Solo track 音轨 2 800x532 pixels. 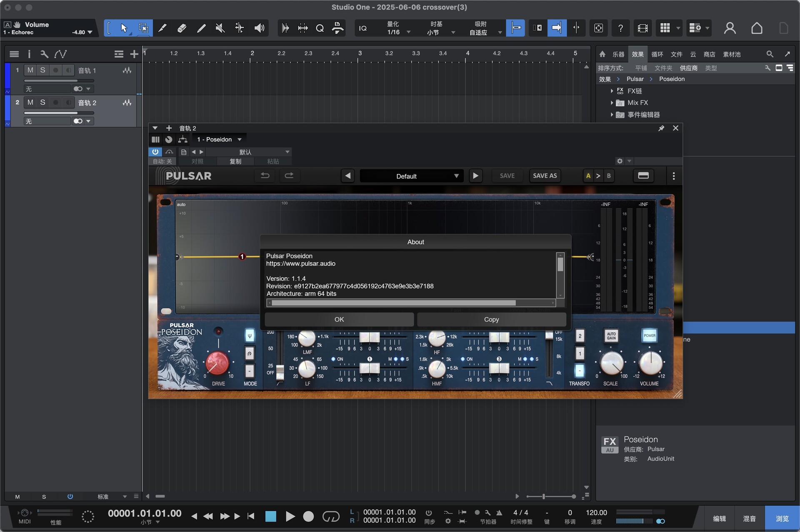pos(42,102)
